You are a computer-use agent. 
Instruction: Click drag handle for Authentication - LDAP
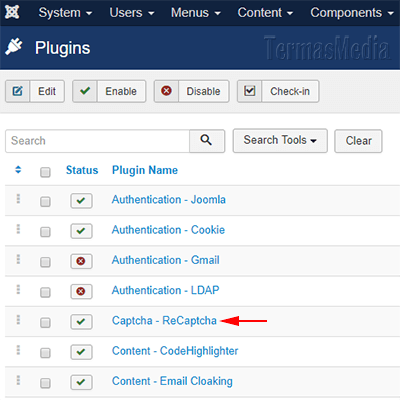[x=18, y=289]
